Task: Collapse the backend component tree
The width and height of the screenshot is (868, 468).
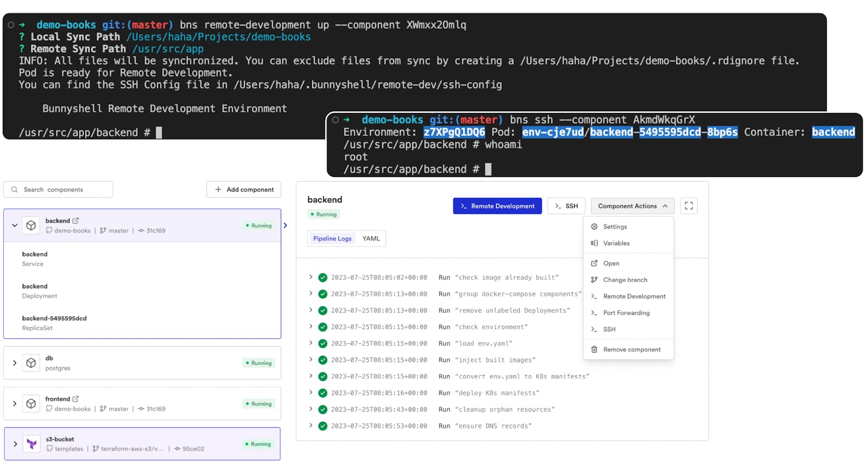Action: coord(15,225)
